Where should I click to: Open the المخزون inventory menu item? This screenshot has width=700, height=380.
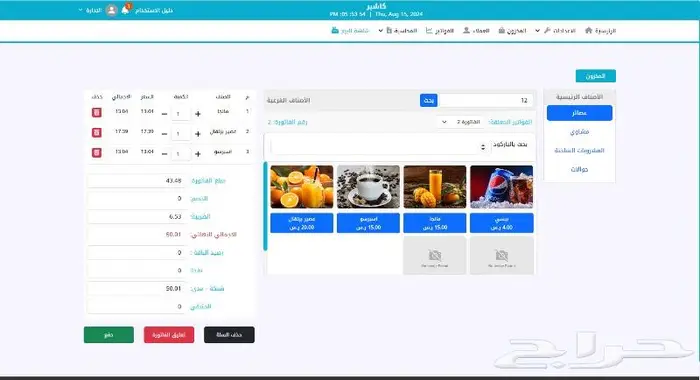coord(512,30)
